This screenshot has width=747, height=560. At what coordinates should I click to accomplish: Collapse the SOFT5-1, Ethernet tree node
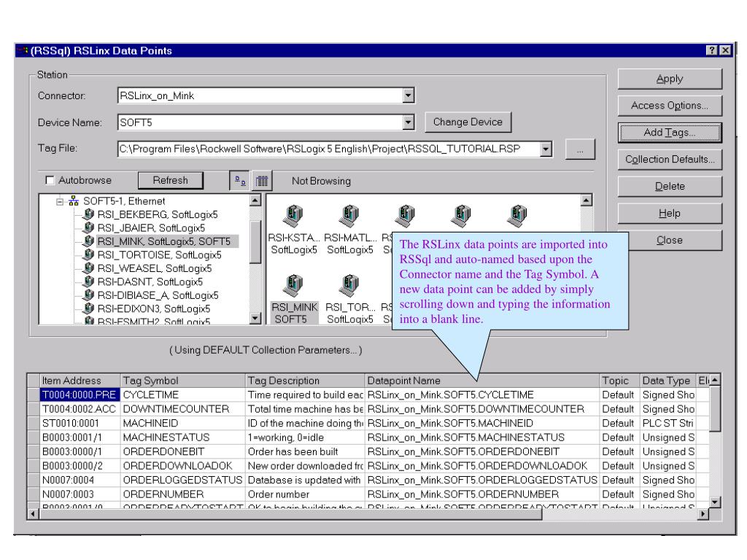[x=60, y=201]
